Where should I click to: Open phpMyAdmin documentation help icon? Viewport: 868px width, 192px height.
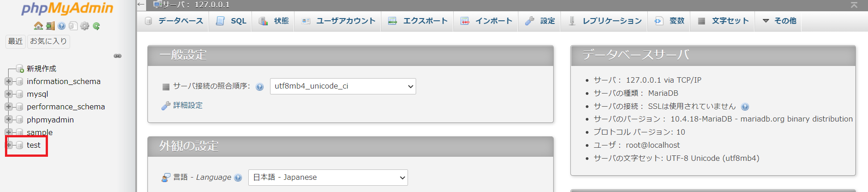(62, 26)
